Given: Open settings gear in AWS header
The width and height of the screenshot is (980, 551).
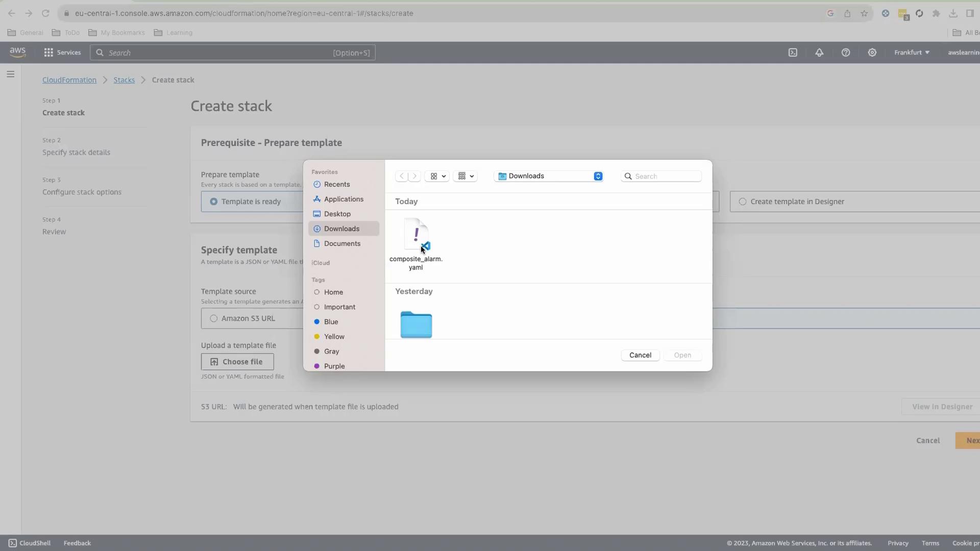Looking at the screenshot, I should pyautogui.click(x=872, y=53).
